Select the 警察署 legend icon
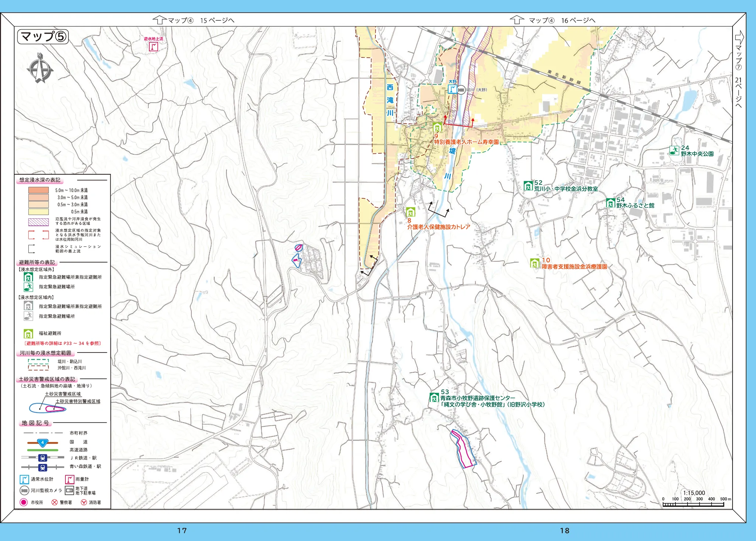The image size is (756, 541). click(x=54, y=502)
